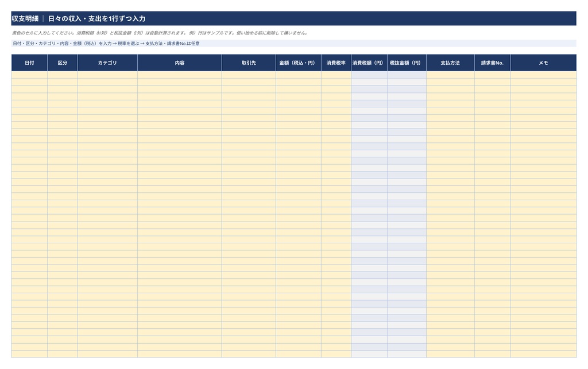
Task: Click the 金額(税込・円) column header
Action: [299, 63]
